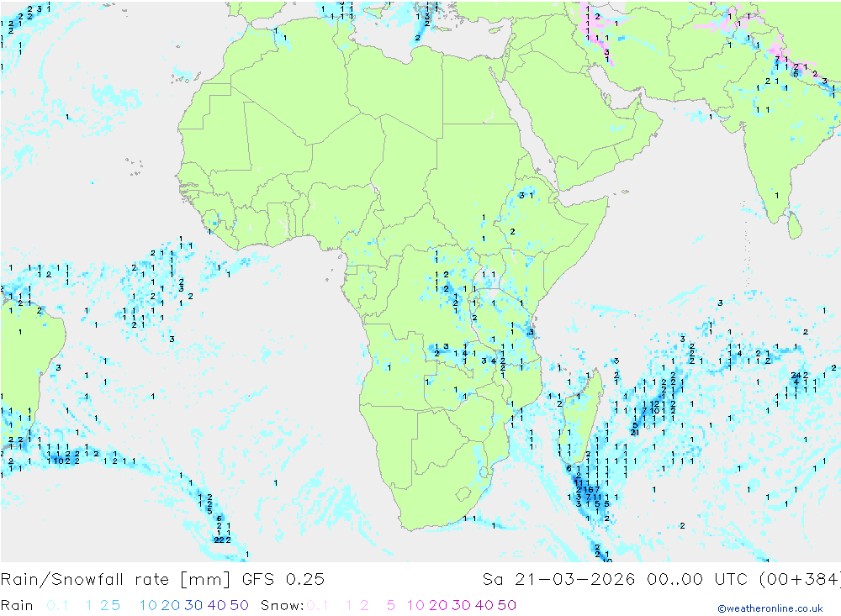Click the 'Rain/Snowfall rate [mm]' title text
The image size is (841, 616).
click(x=115, y=580)
